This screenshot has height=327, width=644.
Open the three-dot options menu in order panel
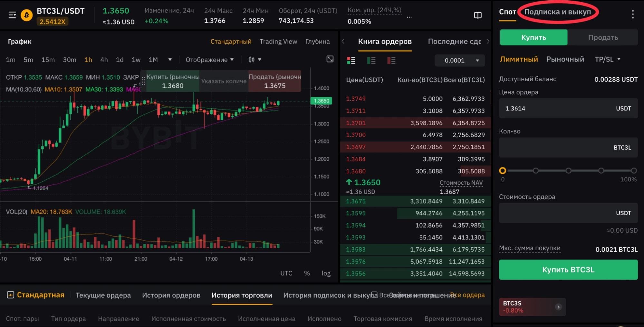click(633, 14)
